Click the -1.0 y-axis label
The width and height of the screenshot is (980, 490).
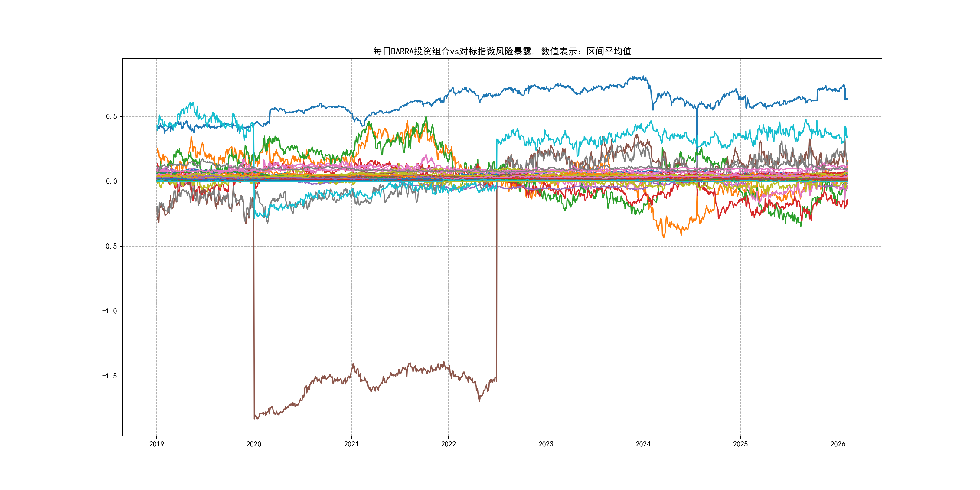pyautogui.click(x=109, y=311)
